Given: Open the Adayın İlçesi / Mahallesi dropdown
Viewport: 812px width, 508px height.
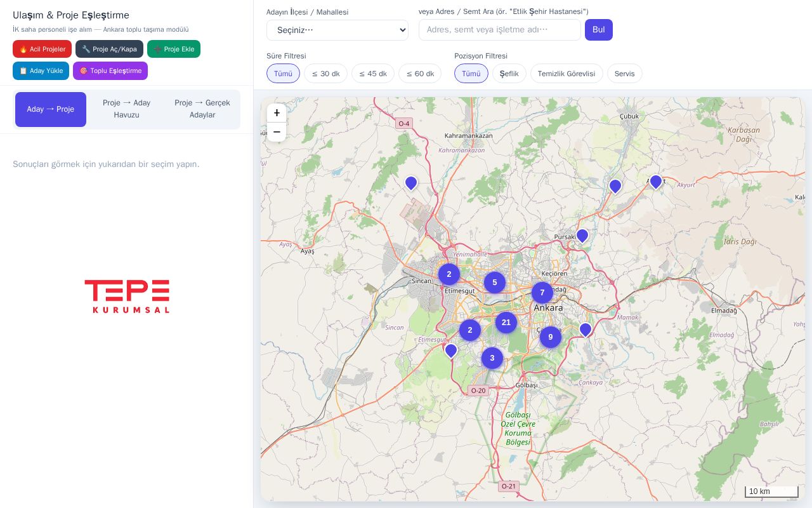Looking at the screenshot, I should pyautogui.click(x=337, y=30).
